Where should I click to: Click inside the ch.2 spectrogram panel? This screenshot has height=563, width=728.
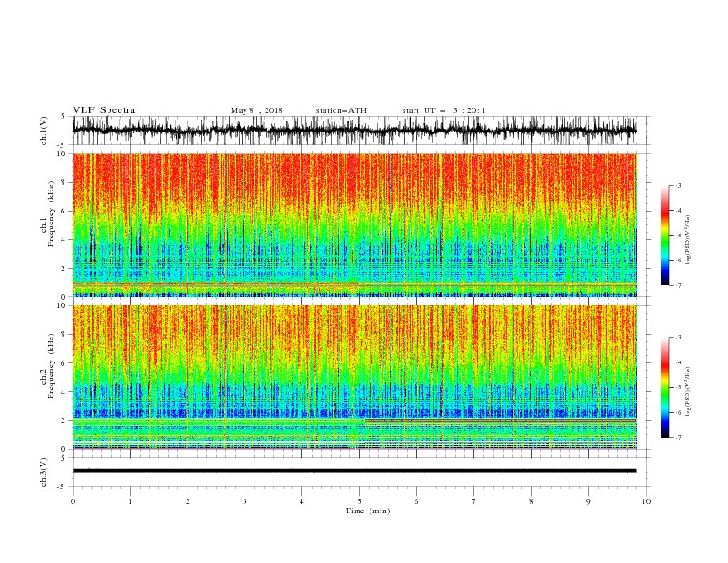(354, 377)
